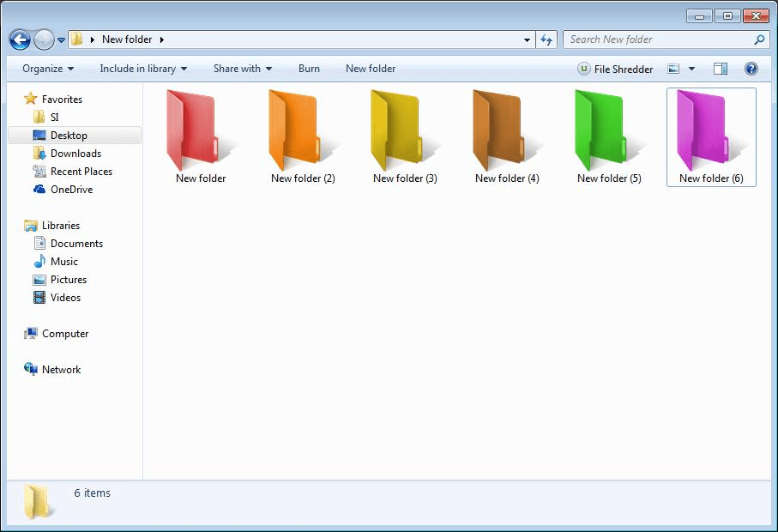Open Recent Places
The height and width of the screenshot is (532, 778).
(72, 172)
